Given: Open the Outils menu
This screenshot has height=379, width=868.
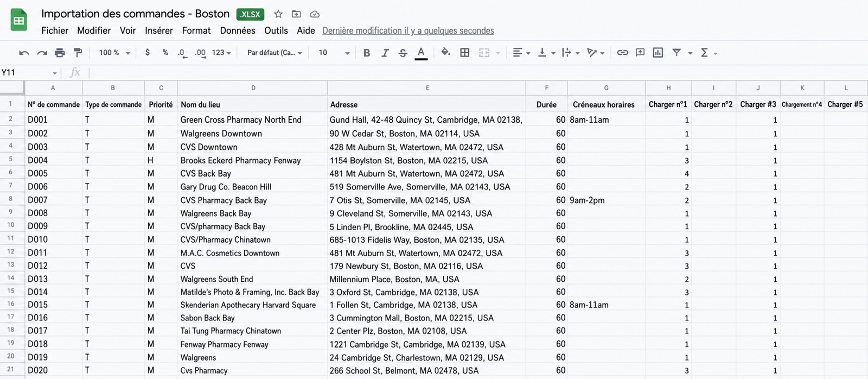Looking at the screenshot, I should (x=276, y=30).
